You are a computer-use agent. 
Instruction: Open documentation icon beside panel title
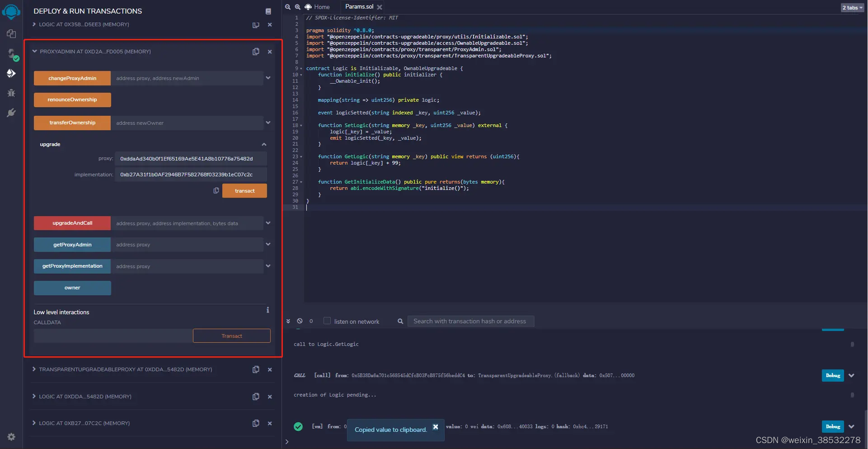(268, 11)
